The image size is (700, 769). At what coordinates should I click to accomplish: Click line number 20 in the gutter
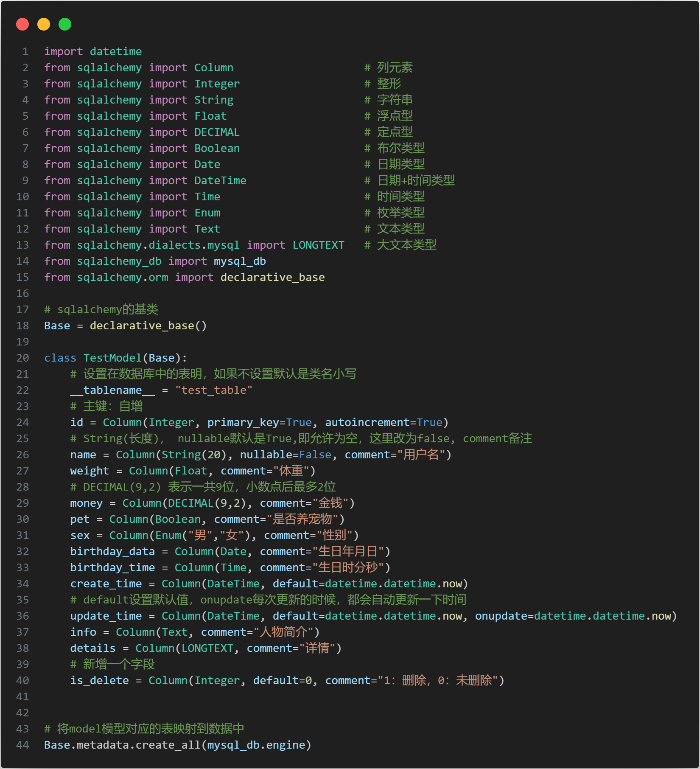23,358
